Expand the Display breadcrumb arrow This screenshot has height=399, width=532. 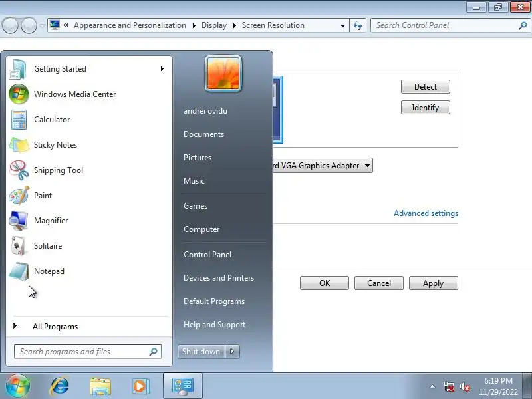(234, 25)
